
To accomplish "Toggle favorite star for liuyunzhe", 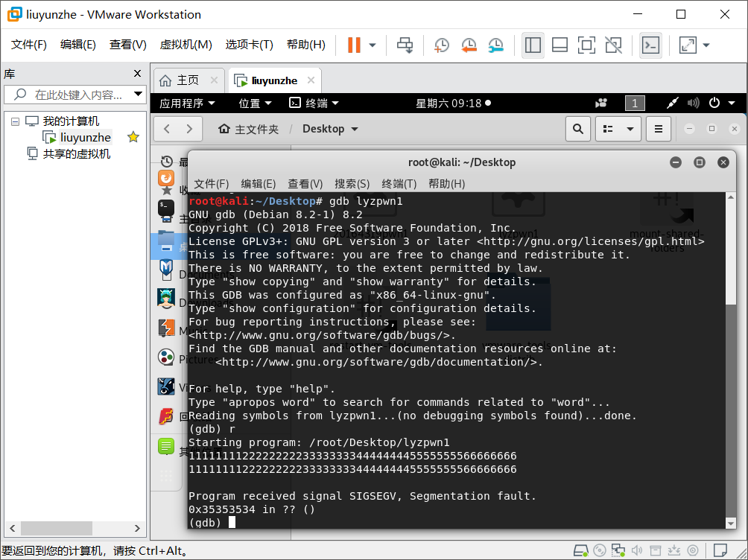I will click(133, 137).
